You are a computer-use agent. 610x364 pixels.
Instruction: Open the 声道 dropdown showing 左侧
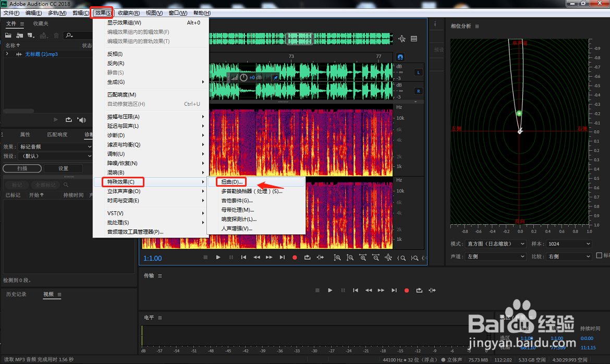click(496, 257)
